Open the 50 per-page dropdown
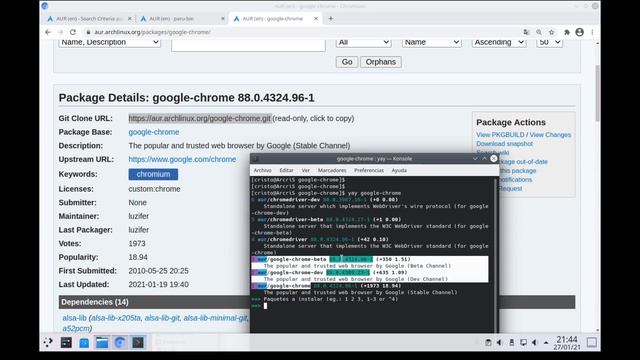Image resolution: width=640 pixels, height=360 pixels. tap(549, 43)
